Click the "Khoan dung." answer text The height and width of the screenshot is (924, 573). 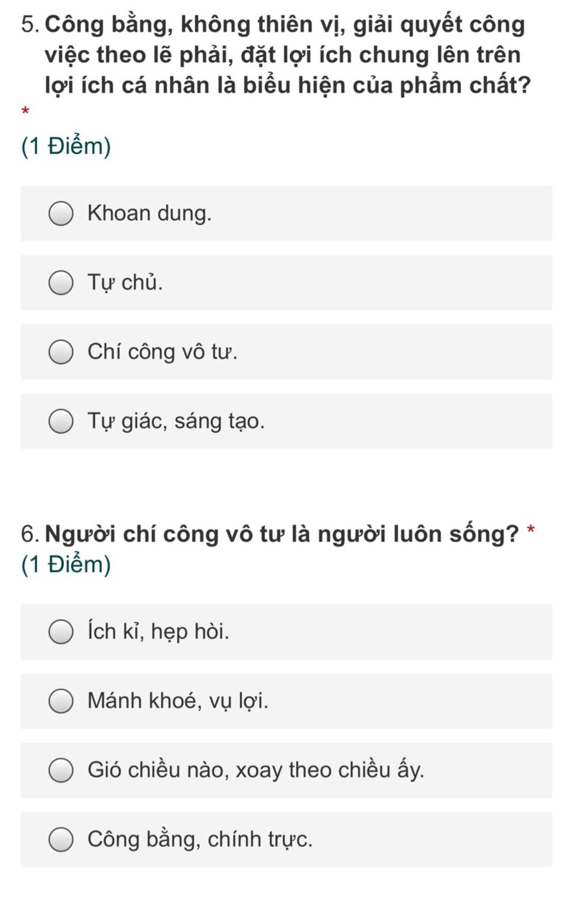pos(149,213)
